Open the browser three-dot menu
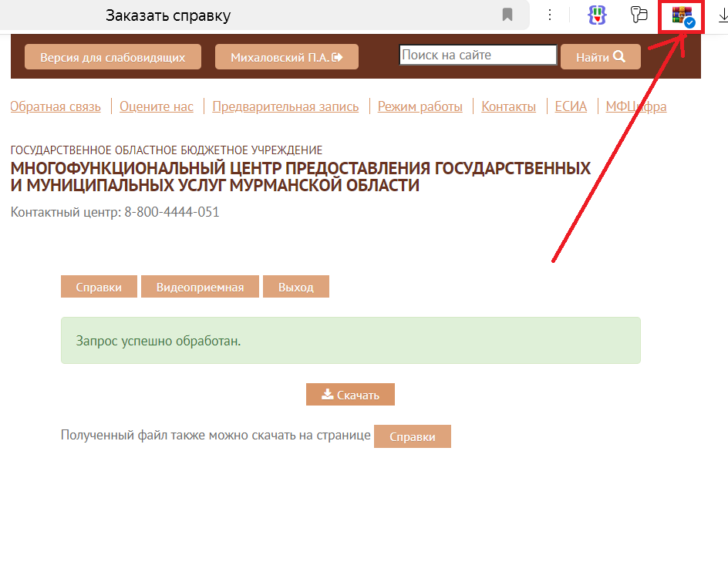Image resolution: width=728 pixels, height=579 pixels. tap(550, 15)
